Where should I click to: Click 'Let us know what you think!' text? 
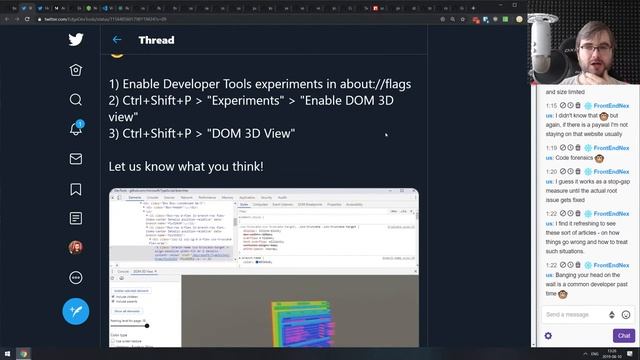click(x=186, y=167)
